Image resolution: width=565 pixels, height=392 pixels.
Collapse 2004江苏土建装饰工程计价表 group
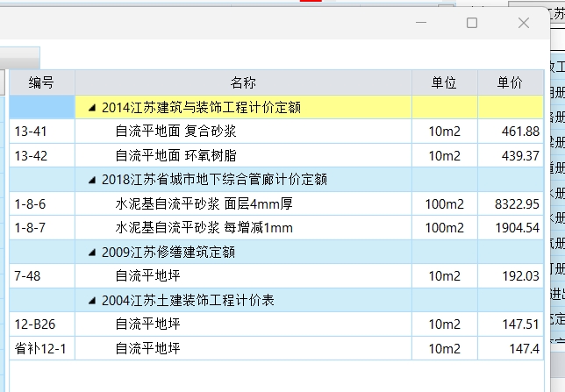tap(92, 300)
